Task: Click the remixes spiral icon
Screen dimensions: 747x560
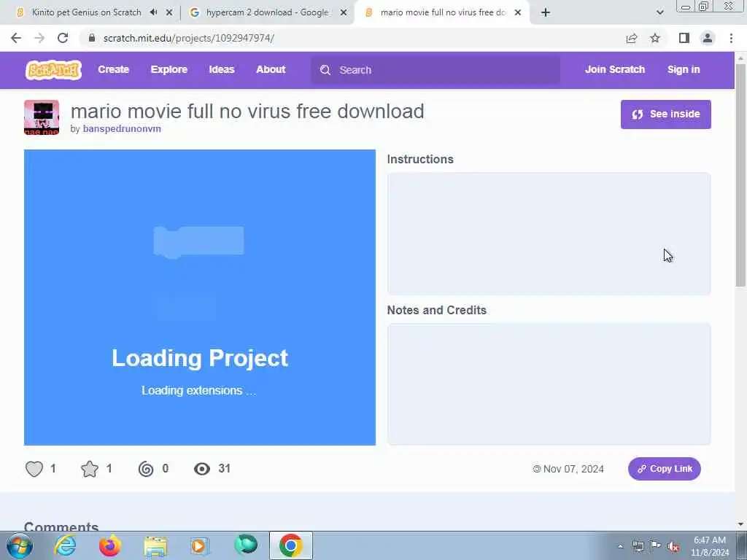Action: click(146, 469)
